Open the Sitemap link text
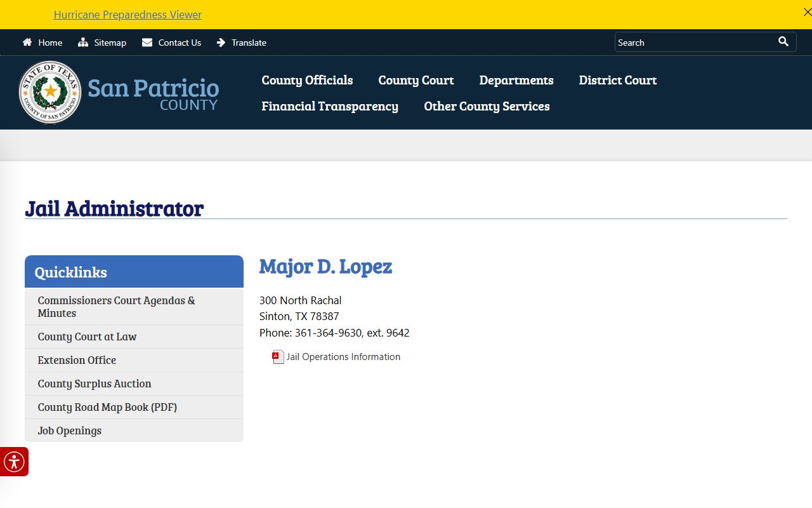This screenshot has width=812, height=508. pyautogui.click(x=110, y=43)
